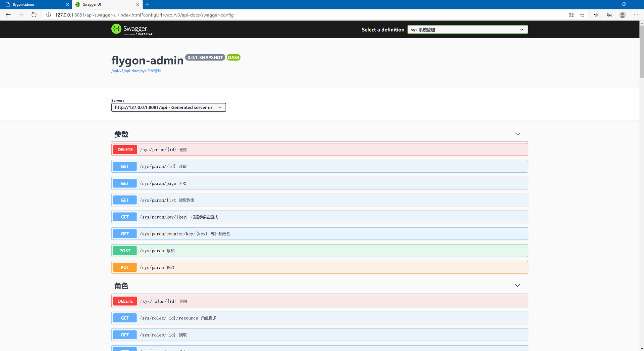Click the scrollbar down arrow
This screenshot has width=644, height=351.
click(x=642, y=348)
